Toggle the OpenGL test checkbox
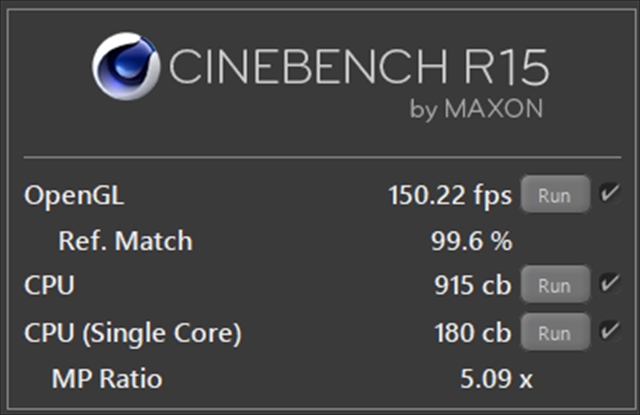The width and height of the screenshot is (640, 415). 609,193
